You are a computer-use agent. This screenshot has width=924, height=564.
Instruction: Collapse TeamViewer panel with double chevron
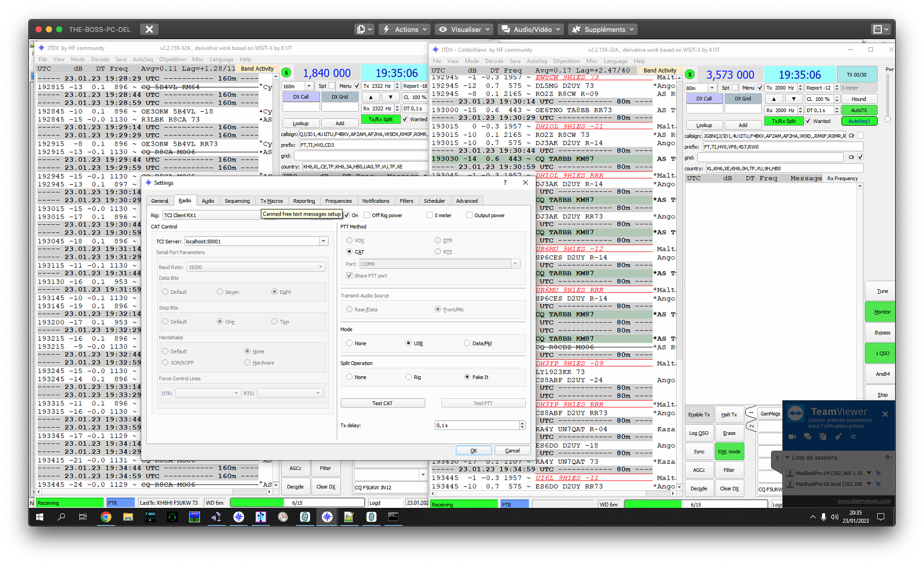point(853,436)
